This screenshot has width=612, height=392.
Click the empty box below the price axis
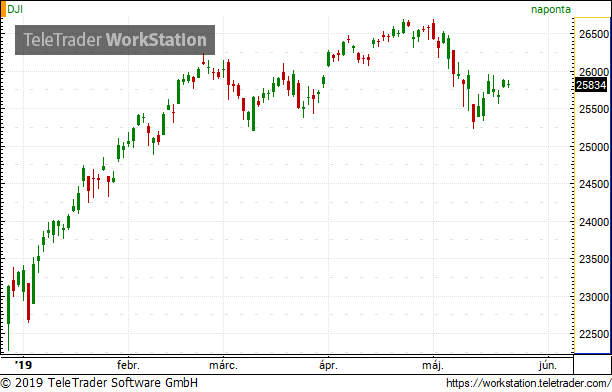(x=592, y=364)
